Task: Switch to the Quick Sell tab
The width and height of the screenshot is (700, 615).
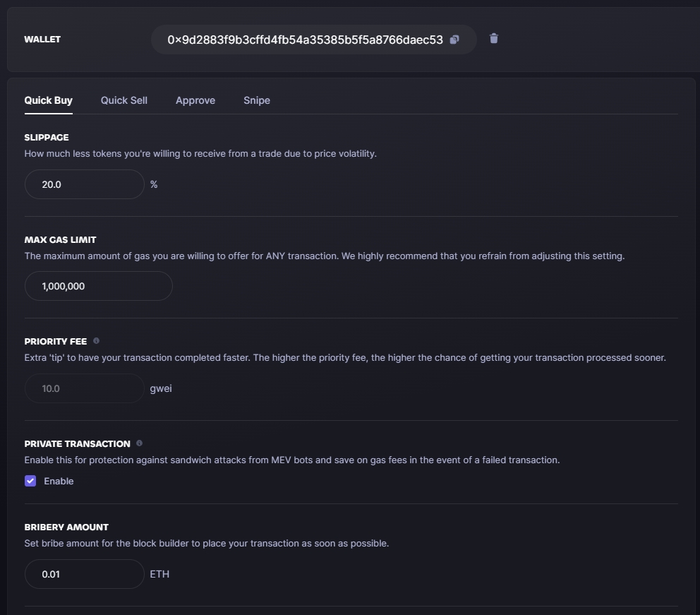Action: [124, 100]
